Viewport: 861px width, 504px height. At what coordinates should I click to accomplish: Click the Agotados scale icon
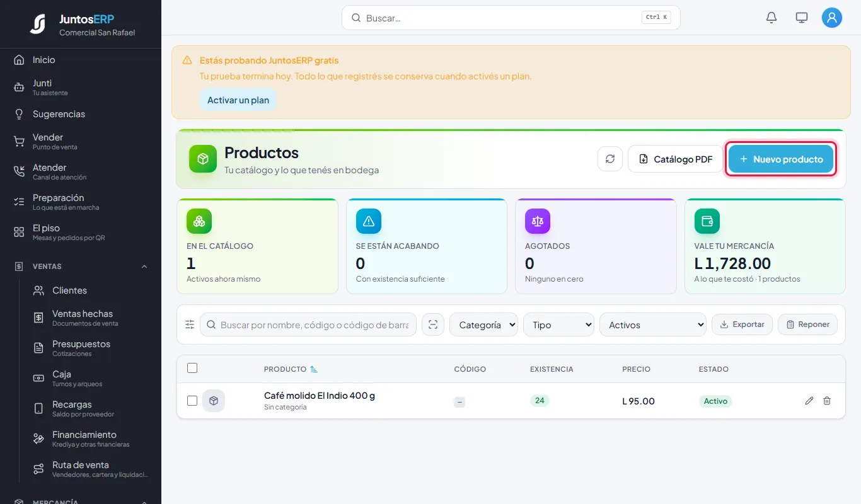click(538, 221)
